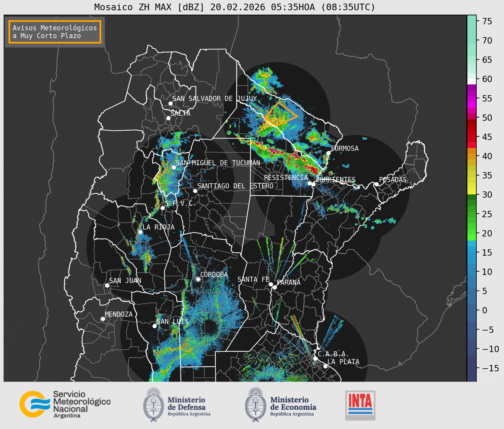Click the colorbar label 0

tap(484, 310)
